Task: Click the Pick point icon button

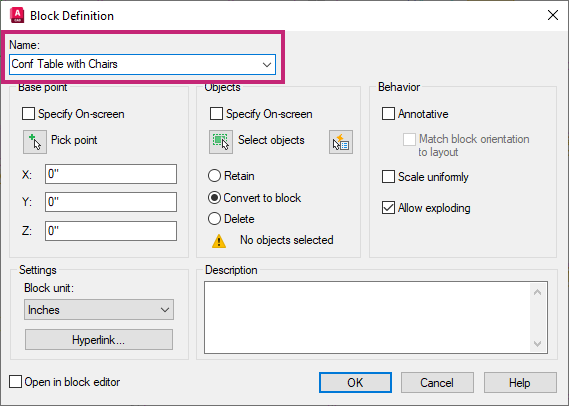Action: 35,142
